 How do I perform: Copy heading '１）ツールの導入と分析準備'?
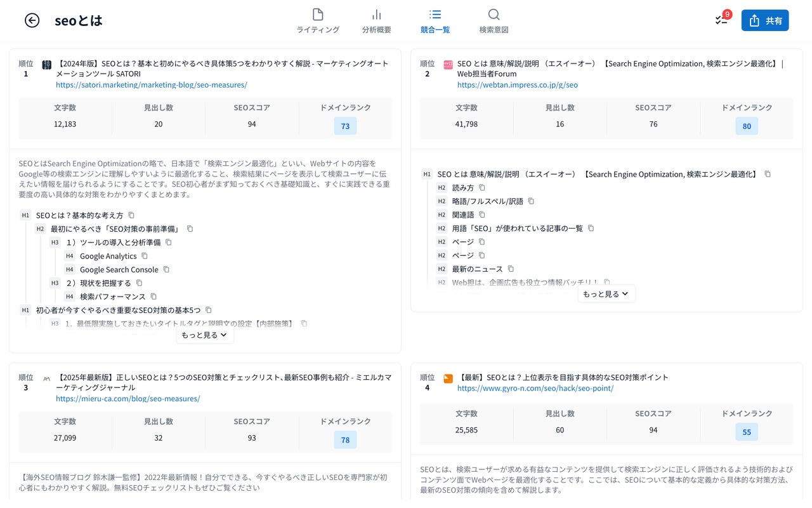click(169, 242)
